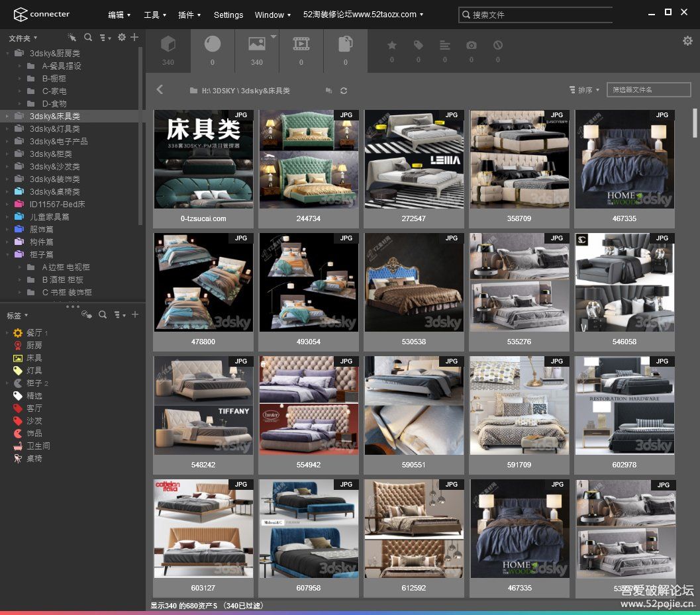700x615 pixels.
Task: Select the 客厅 tag
Action: click(x=34, y=408)
